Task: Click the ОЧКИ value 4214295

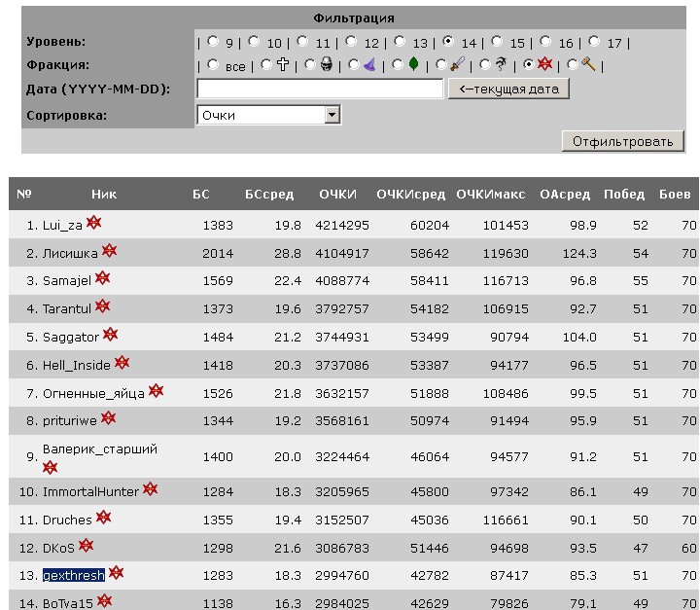Action: (342, 226)
